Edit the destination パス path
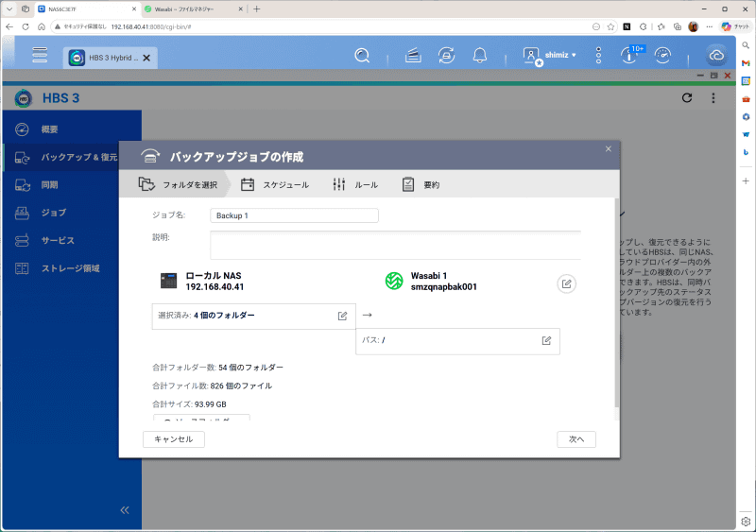Image resolution: width=756 pixels, height=532 pixels. [x=546, y=340]
